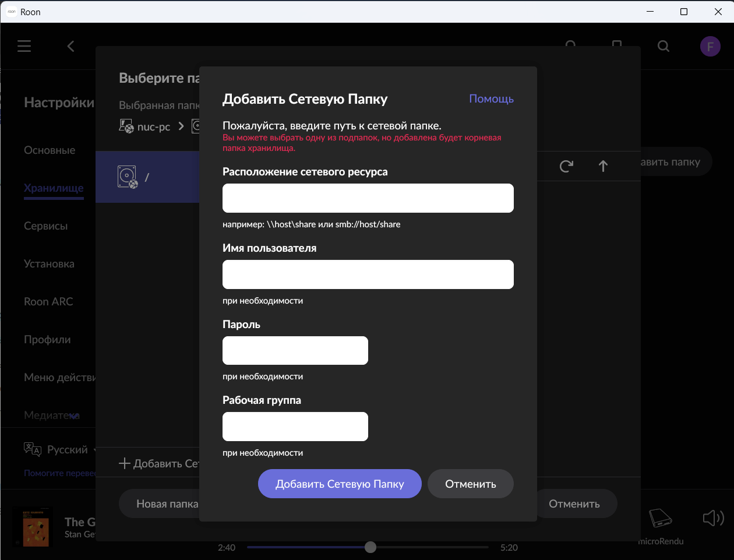The image size is (734, 560).
Task: Open the user profile avatar F
Action: pyautogui.click(x=710, y=47)
